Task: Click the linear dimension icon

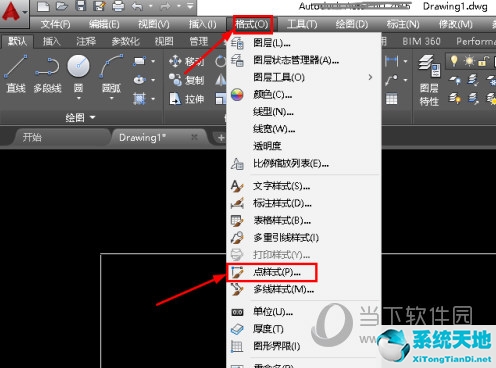Action: [391, 61]
